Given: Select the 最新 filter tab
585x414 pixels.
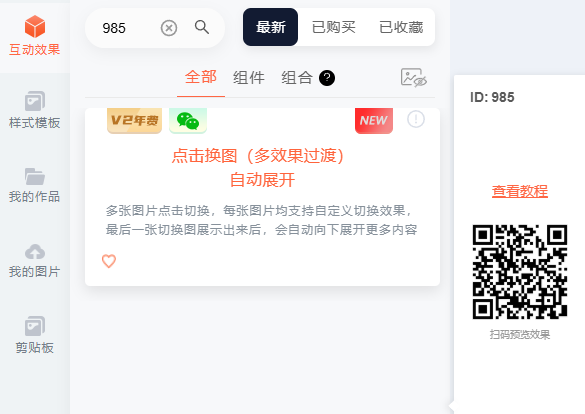Looking at the screenshot, I should click(x=270, y=27).
